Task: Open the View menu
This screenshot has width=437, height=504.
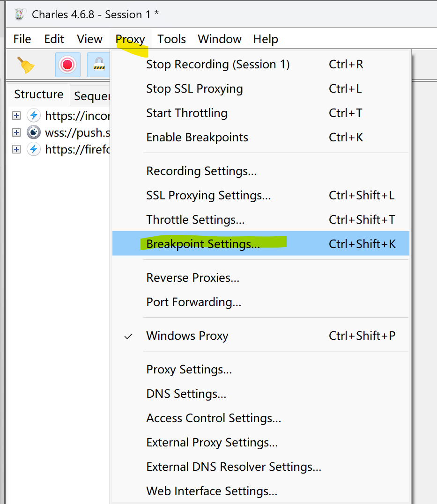Action: (89, 39)
